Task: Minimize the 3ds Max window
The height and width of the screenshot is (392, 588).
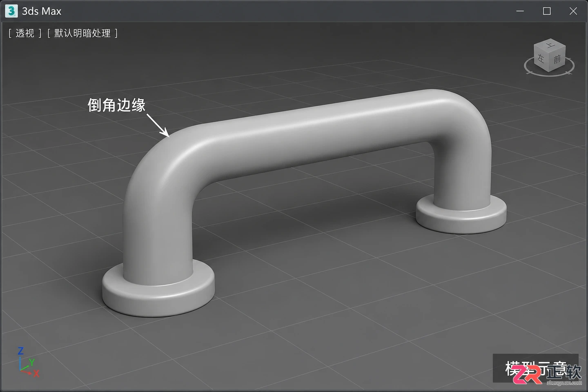Action: click(520, 11)
